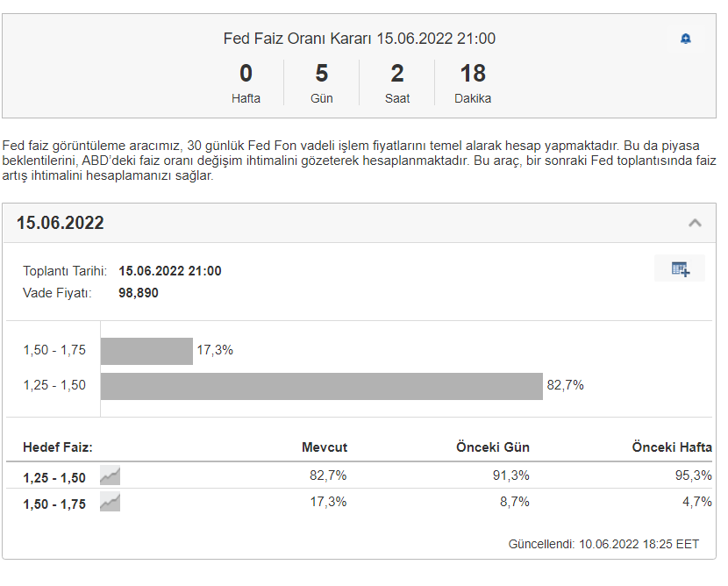Click the Vade Fiyatı value 98,890
The width and height of the screenshot is (728, 586).
click(139, 293)
